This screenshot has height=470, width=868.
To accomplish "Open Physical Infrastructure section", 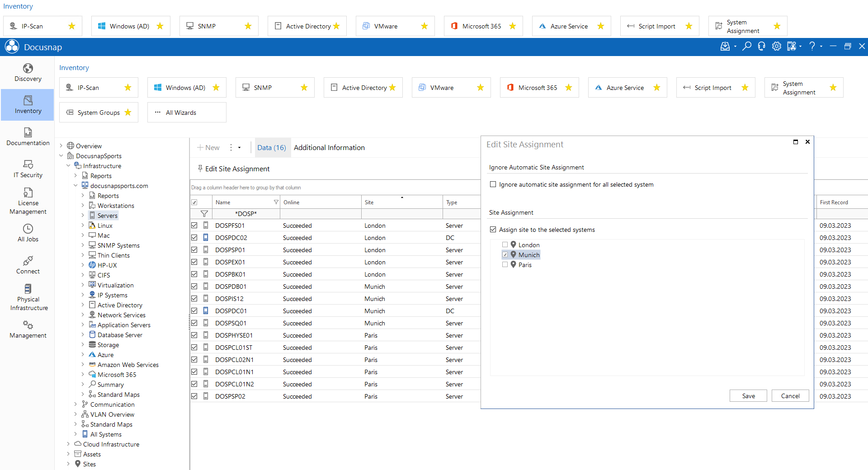I will 28,297.
